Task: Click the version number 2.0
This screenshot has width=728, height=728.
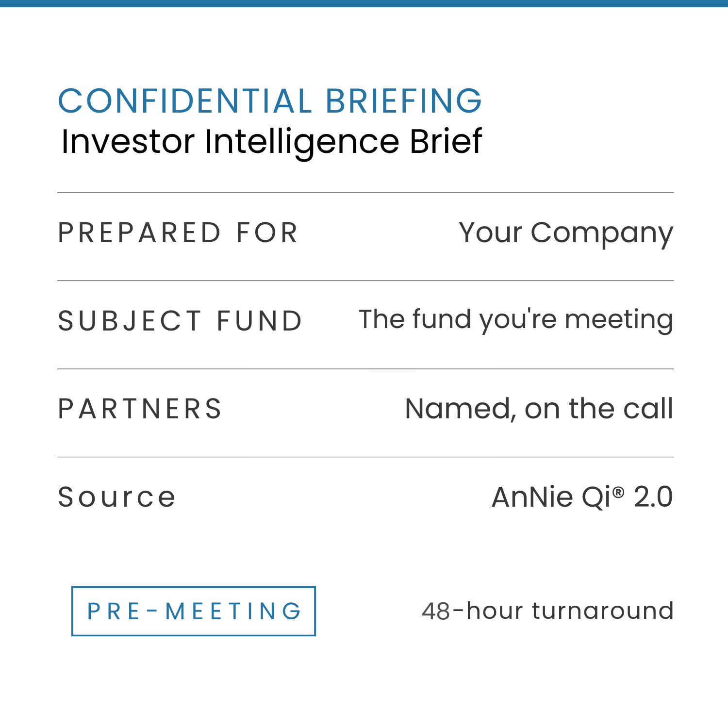Action: pyautogui.click(x=653, y=497)
